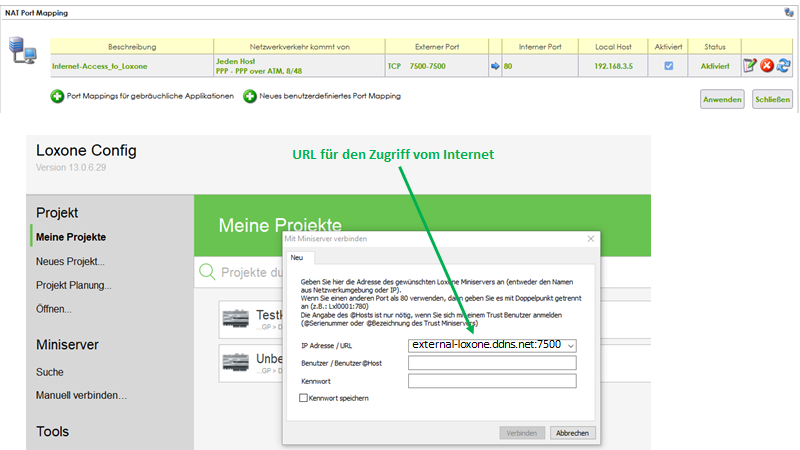This screenshot has width=800, height=450.
Task: Click the search magnifier icon in Projekte field
Action: pyautogui.click(x=207, y=272)
